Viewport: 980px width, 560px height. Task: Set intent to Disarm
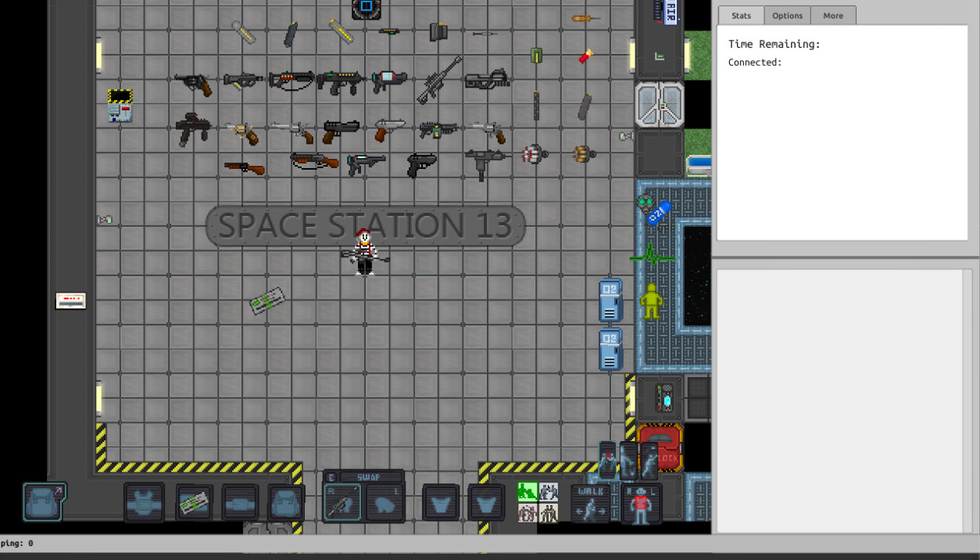(x=548, y=491)
